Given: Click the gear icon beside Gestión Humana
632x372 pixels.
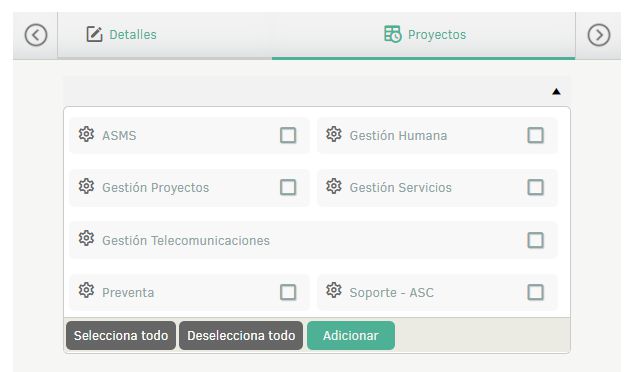Looking at the screenshot, I should tap(334, 134).
